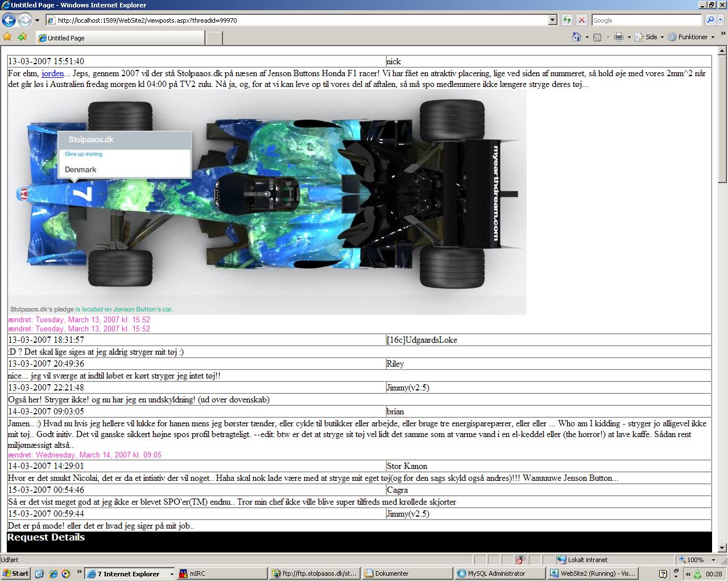This screenshot has height=582, width=728.
Task: Launch Windows Media Player quick launch icon
Action: pos(66,573)
